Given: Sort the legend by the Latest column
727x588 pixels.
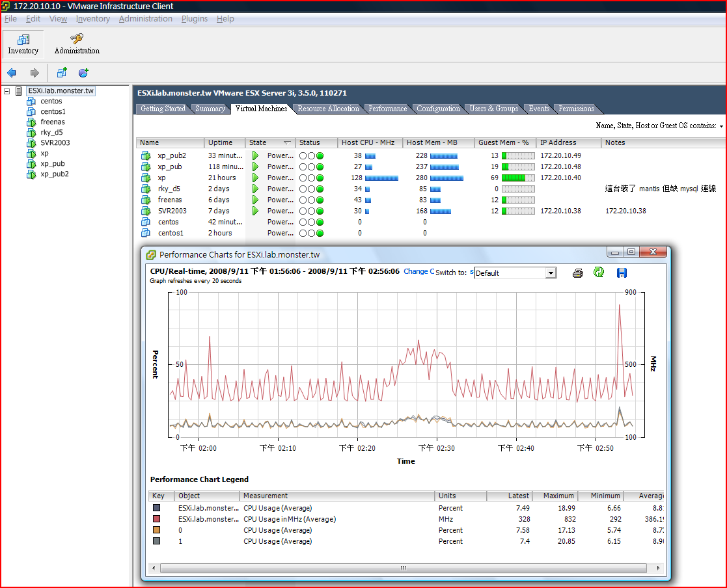Looking at the screenshot, I should [x=509, y=496].
